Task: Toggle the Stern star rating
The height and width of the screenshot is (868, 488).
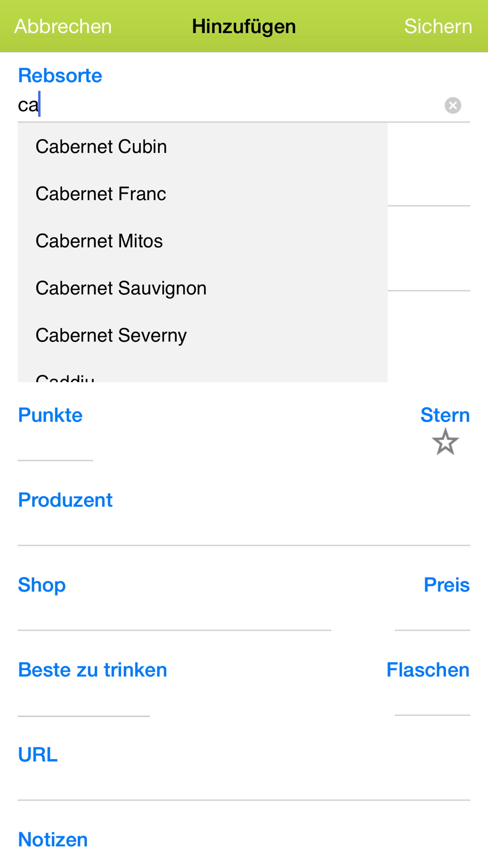Action: coord(445,442)
